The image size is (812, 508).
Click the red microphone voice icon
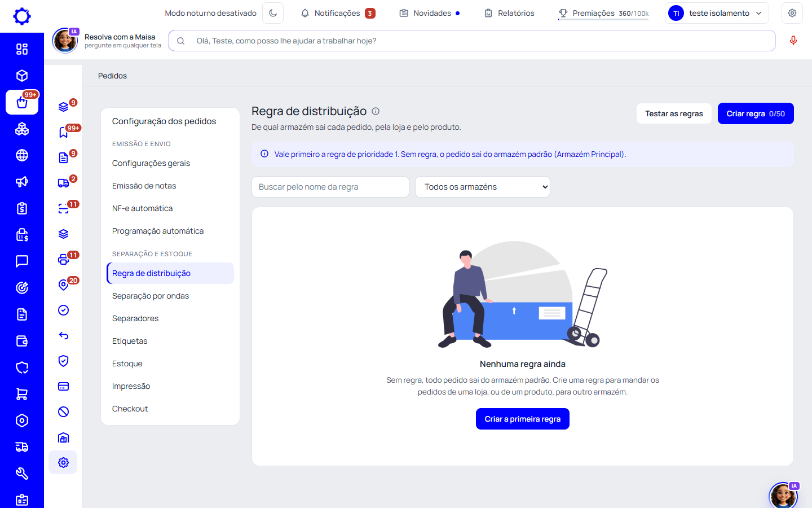tap(793, 41)
